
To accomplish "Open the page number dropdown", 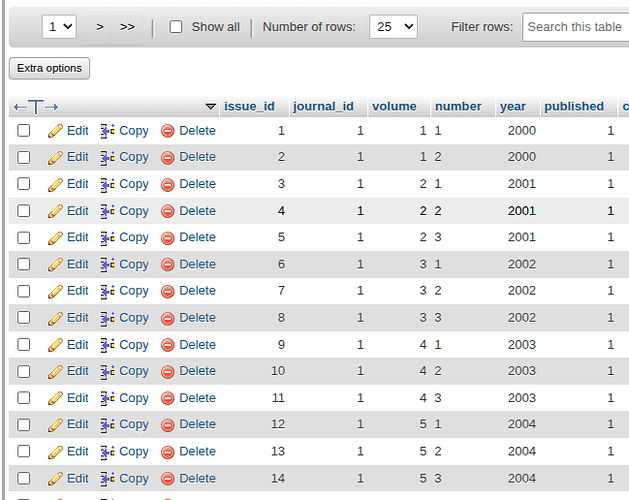I will coord(60,27).
